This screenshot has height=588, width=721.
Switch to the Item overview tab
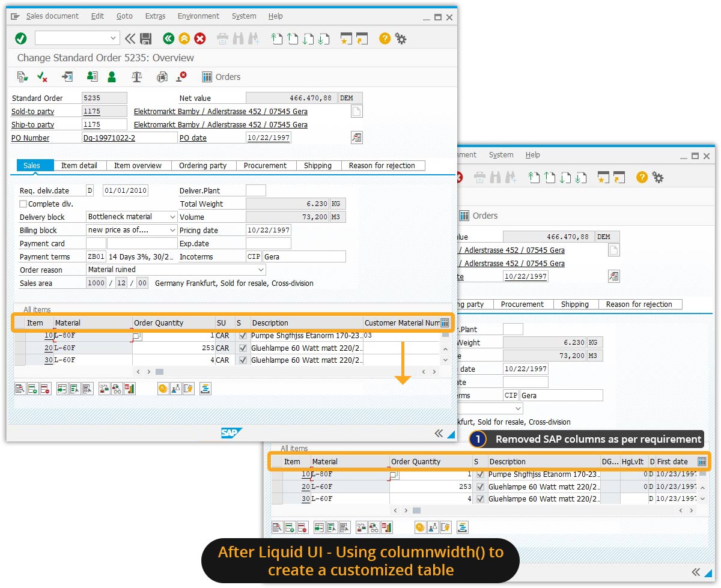(138, 166)
